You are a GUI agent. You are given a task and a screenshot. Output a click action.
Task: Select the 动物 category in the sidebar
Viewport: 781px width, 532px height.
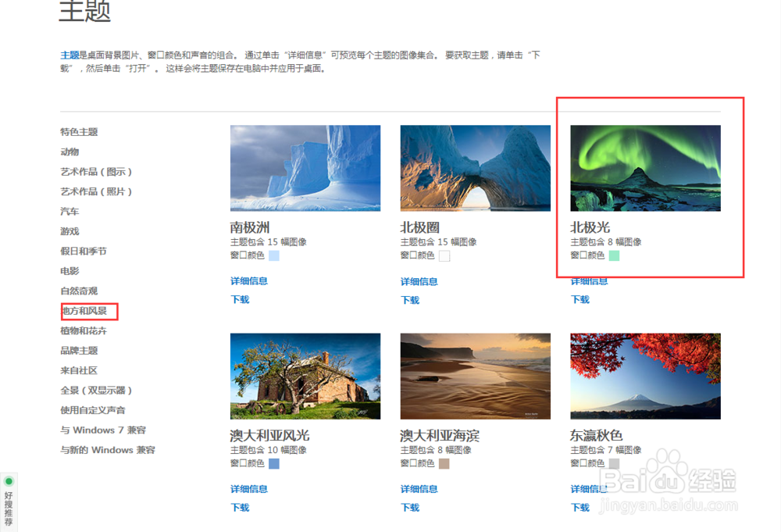click(x=68, y=152)
